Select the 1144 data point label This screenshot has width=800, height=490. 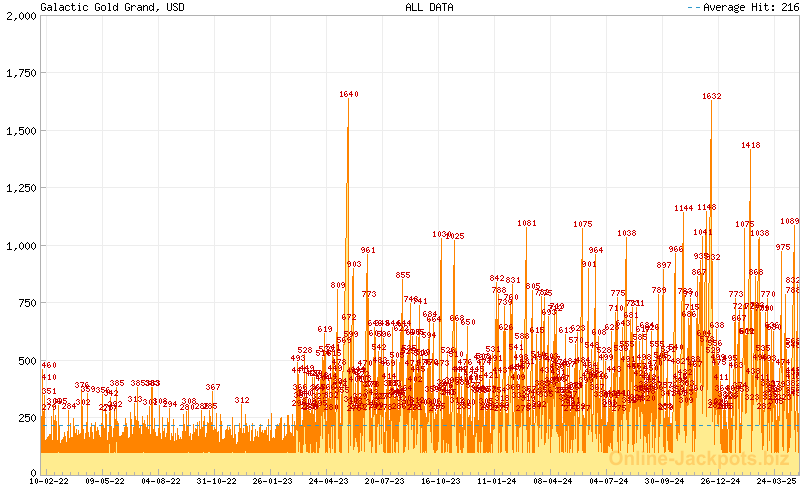click(684, 209)
